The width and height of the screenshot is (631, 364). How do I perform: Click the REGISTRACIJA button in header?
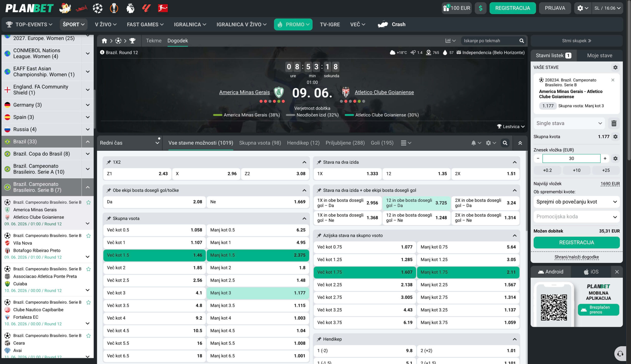tap(512, 8)
